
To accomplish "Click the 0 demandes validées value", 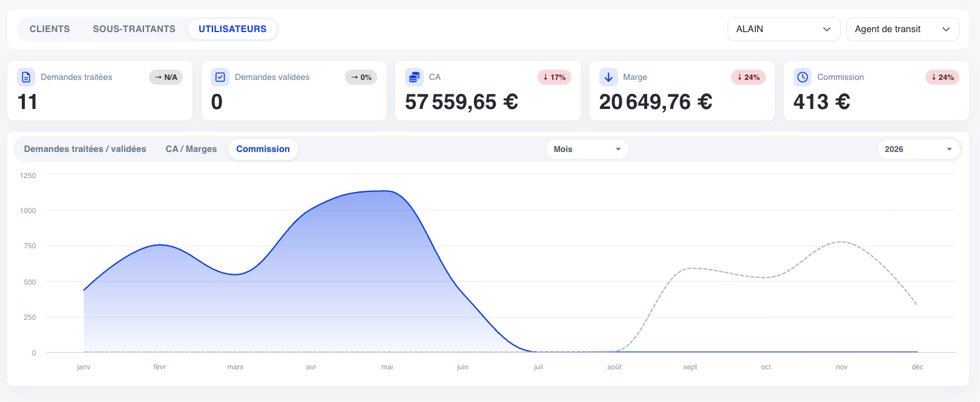I will pyautogui.click(x=217, y=102).
